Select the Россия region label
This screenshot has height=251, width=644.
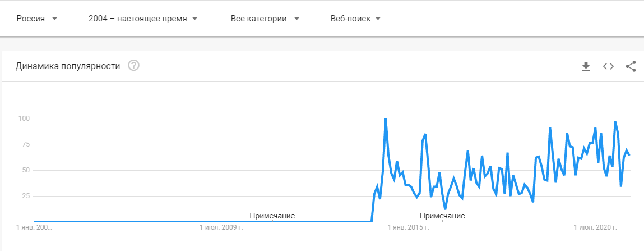point(31,19)
